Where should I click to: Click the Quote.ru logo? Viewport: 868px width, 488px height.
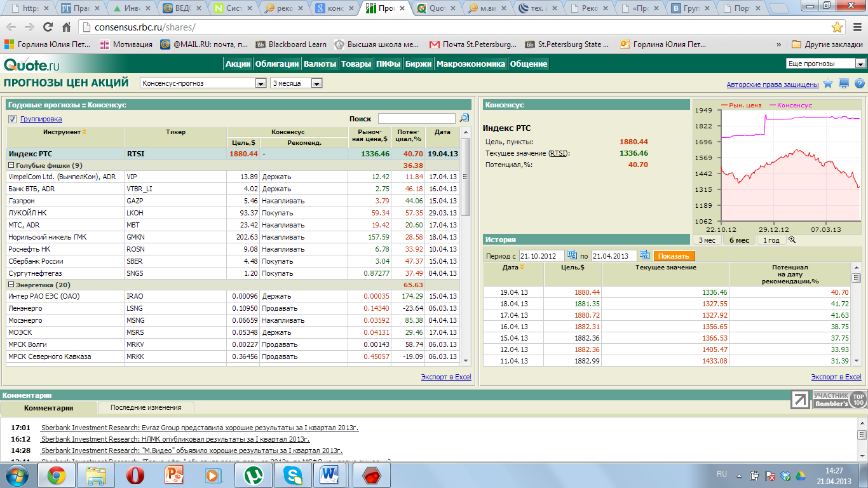click(x=32, y=64)
